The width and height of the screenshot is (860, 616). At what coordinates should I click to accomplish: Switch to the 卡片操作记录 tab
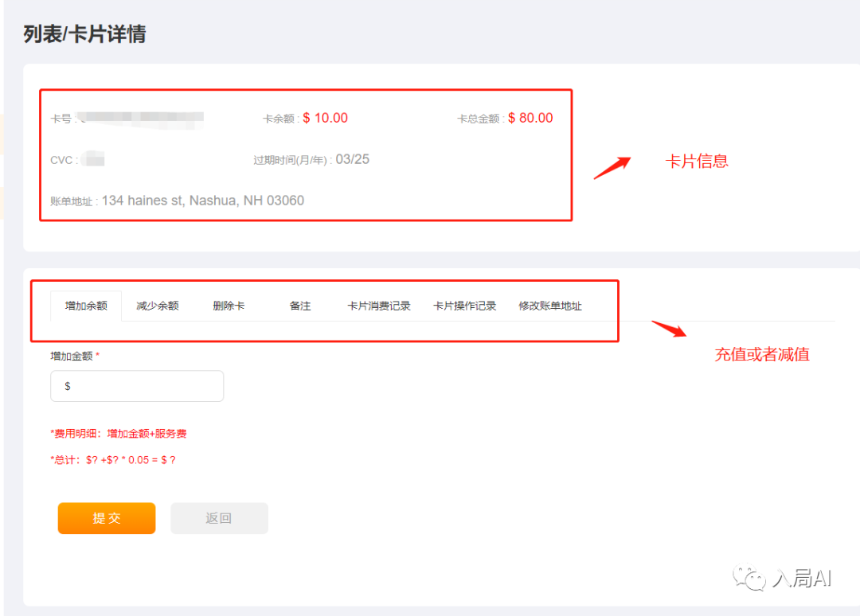[464, 306]
